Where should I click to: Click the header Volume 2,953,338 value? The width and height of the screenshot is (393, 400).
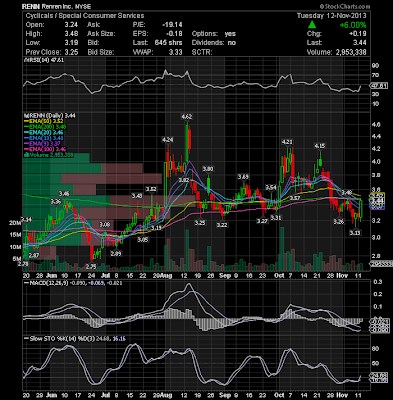pos(351,52)
